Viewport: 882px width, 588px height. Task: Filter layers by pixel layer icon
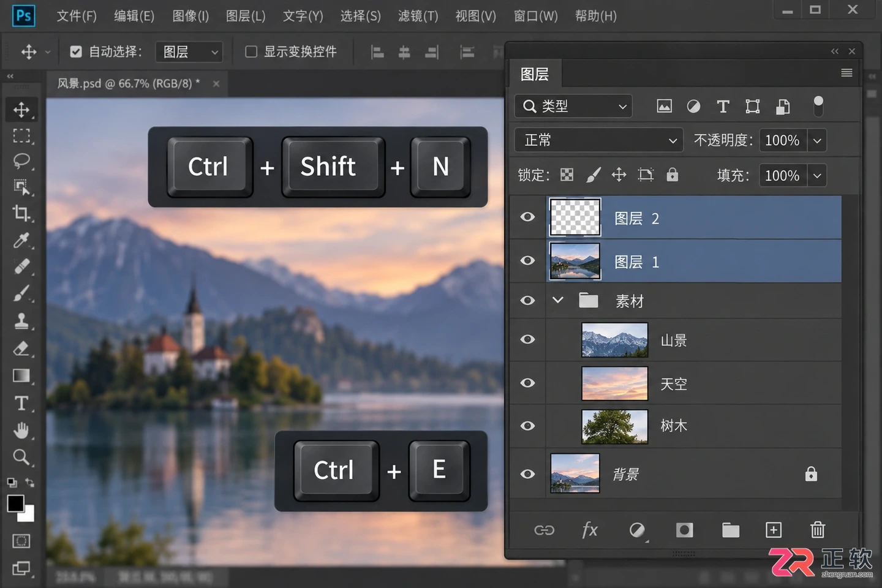(664, 107)
